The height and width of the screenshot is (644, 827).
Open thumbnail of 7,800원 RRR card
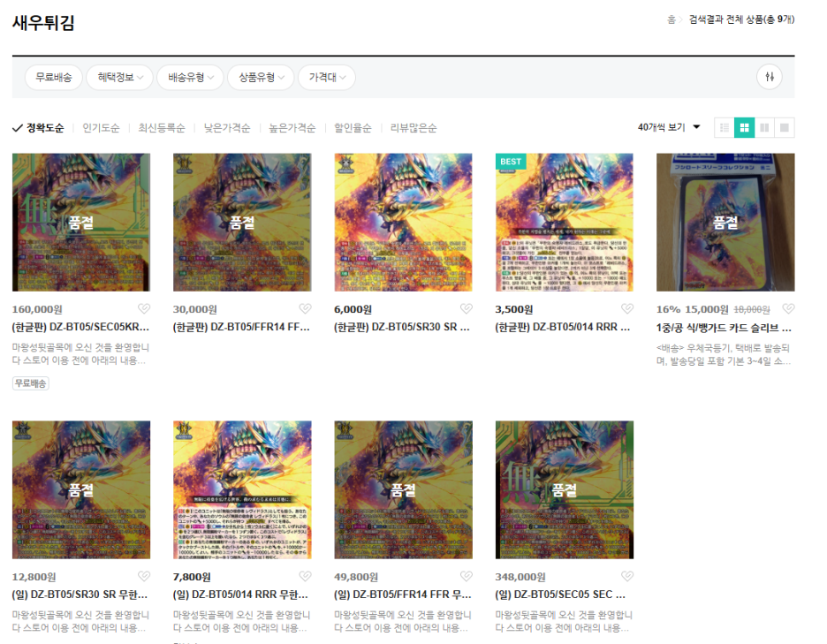(242, 489)
